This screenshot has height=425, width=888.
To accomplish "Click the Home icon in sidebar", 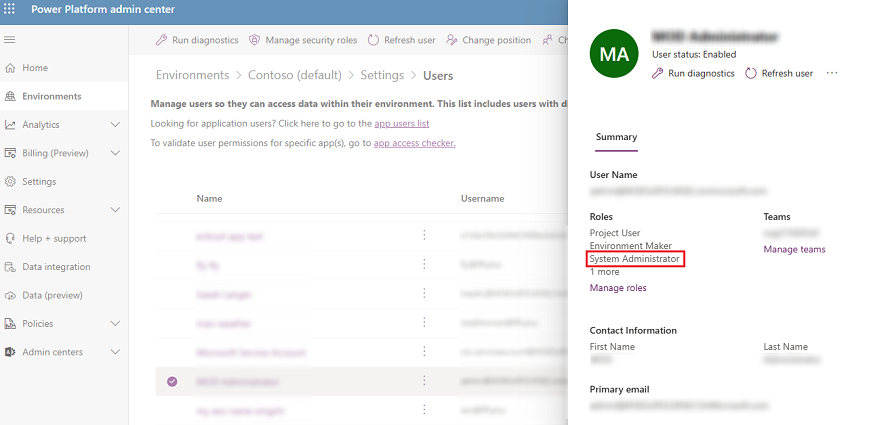I will 11,68.
